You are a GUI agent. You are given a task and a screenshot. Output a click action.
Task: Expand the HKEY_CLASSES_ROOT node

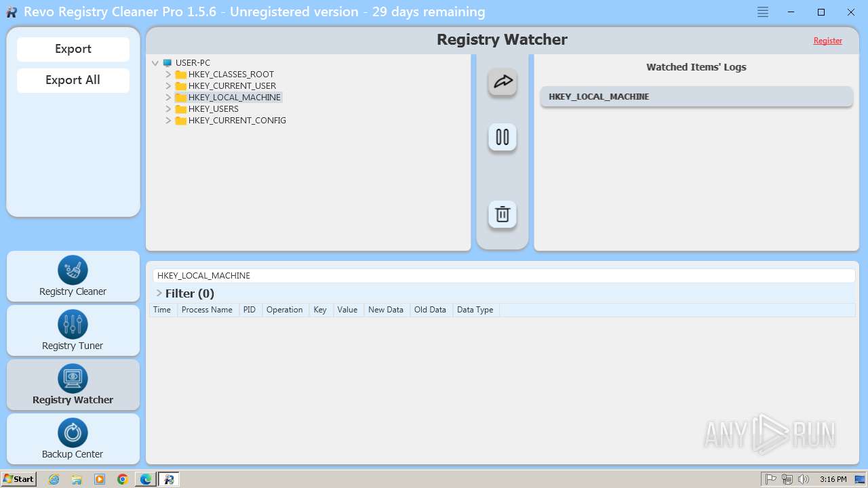click(168, 75)
